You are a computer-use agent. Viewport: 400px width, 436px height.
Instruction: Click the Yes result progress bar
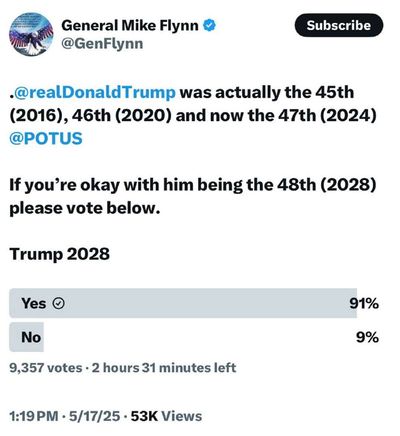(x=183, y=303)
